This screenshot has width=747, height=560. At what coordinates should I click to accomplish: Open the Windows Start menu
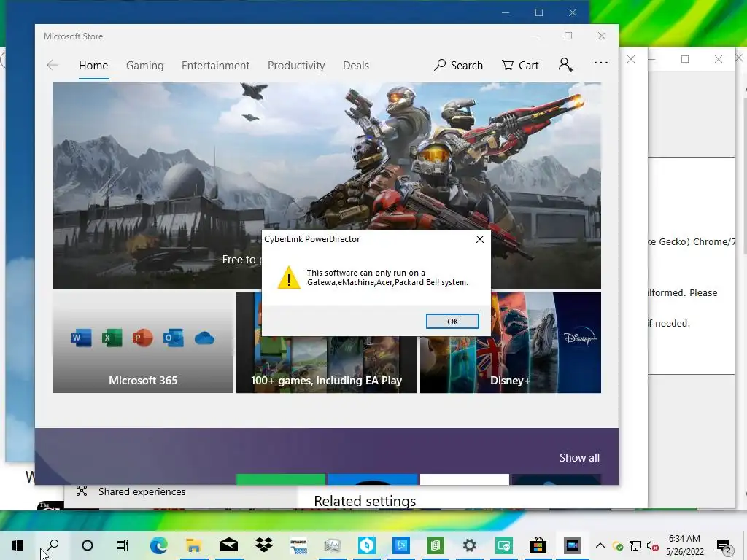(18, 545)
